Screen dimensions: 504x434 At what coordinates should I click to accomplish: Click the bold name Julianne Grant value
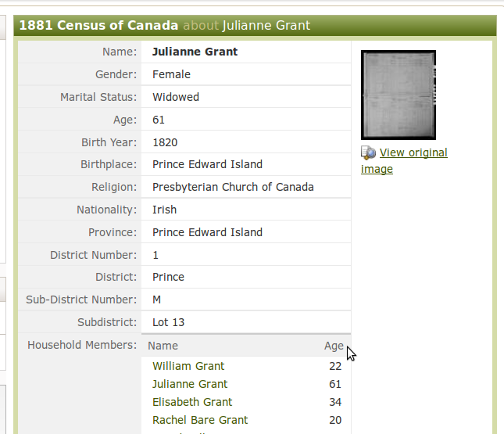(195, 52)
